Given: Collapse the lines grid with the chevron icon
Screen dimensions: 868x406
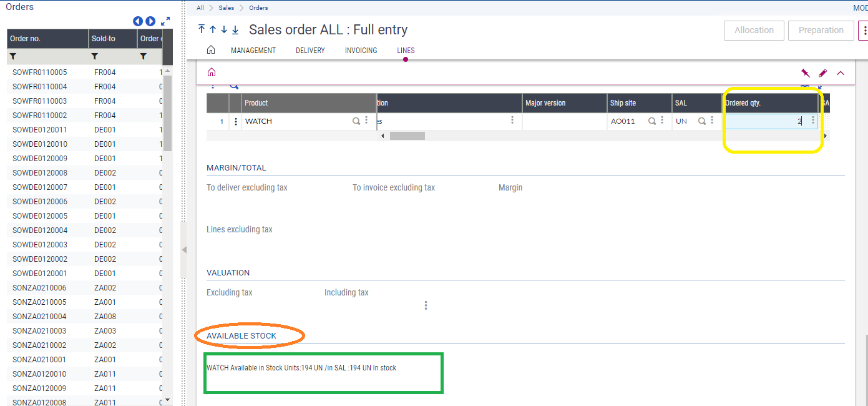Looking at the screenshot, I should click(x=841, y=72).
